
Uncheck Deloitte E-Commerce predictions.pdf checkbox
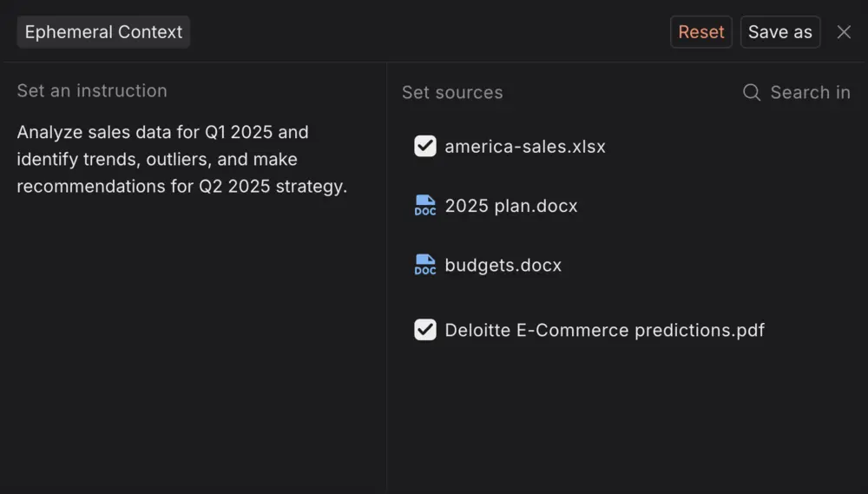(x=425, y=330)
